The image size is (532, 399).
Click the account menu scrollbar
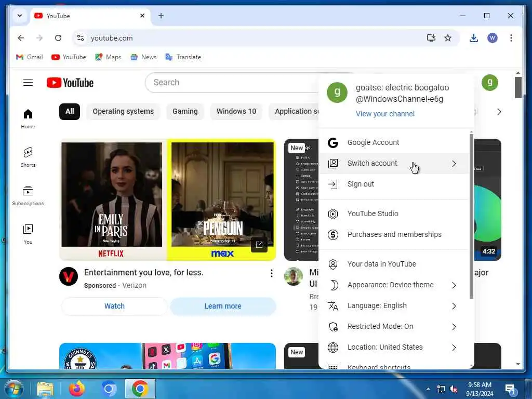click(471, 217)
